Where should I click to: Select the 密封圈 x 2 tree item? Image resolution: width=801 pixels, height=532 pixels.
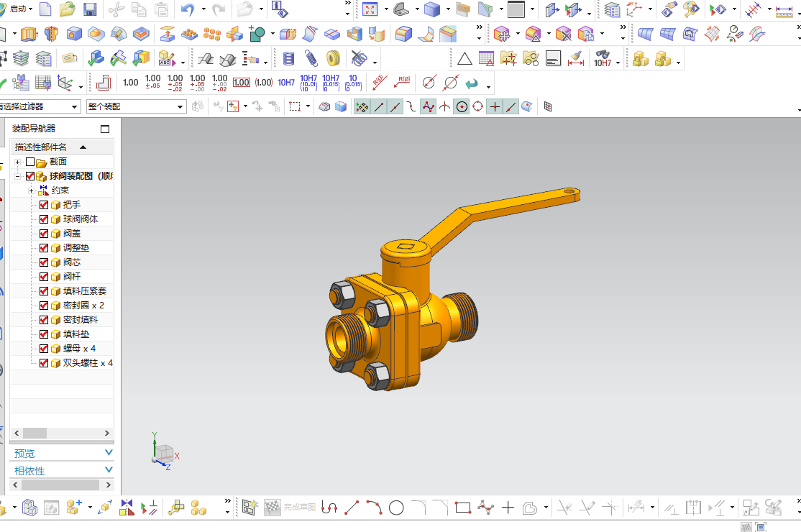tap(84, 306)
